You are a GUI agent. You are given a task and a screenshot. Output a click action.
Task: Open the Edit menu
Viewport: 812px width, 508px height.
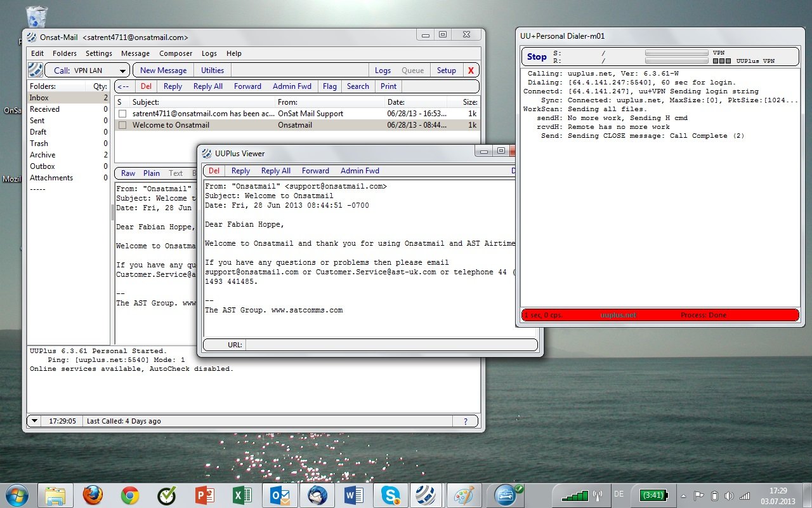click(37, 53)
